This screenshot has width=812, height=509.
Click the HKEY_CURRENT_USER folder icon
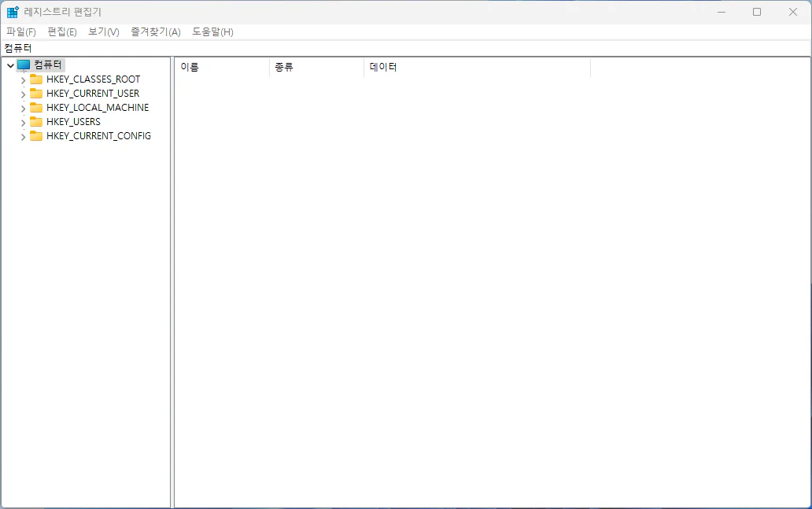click(x=36, y=93)
